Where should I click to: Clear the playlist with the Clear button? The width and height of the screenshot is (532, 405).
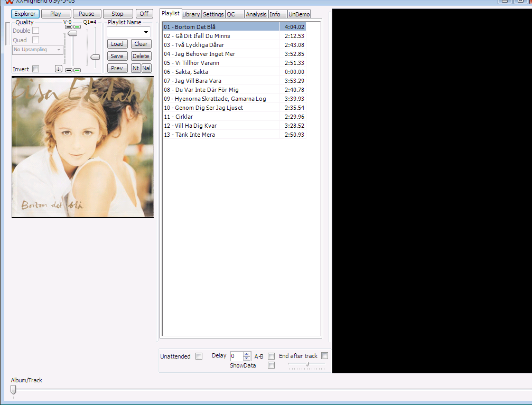(141, 44)
